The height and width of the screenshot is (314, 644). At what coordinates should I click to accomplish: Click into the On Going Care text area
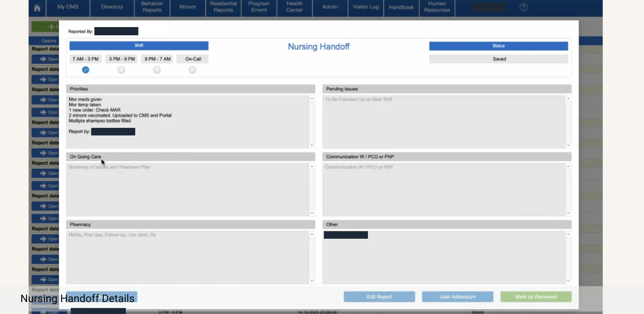(x=188, y=190)
